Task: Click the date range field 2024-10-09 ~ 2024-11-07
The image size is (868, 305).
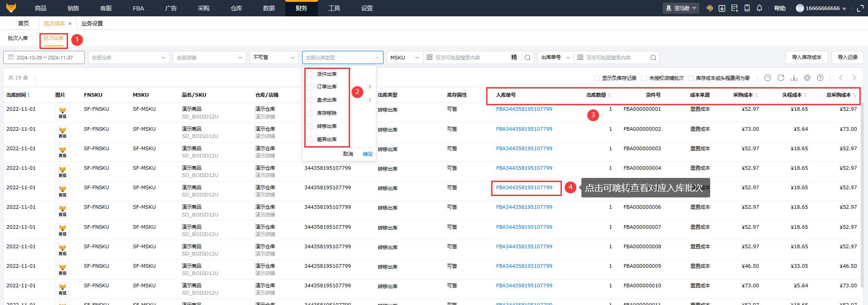Action: 44,58
